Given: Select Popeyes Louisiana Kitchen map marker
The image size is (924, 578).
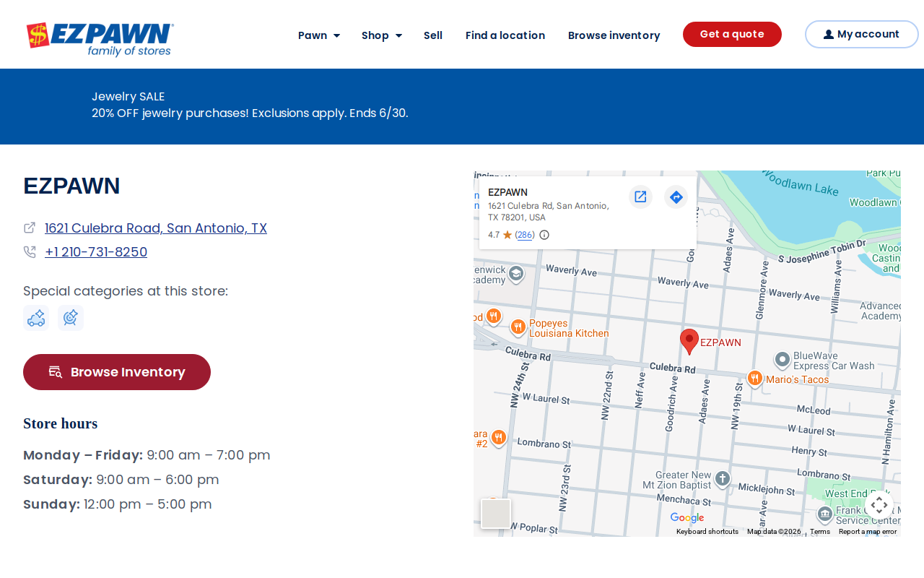Looking at the screenshot, I should tap(518, 327).
